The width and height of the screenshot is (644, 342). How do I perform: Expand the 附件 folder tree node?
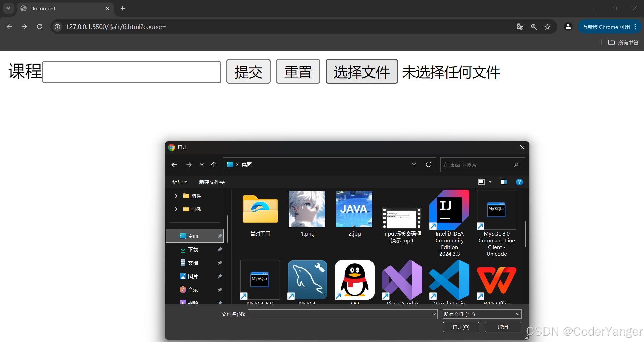pyautogui.click(x=176, y=196)
